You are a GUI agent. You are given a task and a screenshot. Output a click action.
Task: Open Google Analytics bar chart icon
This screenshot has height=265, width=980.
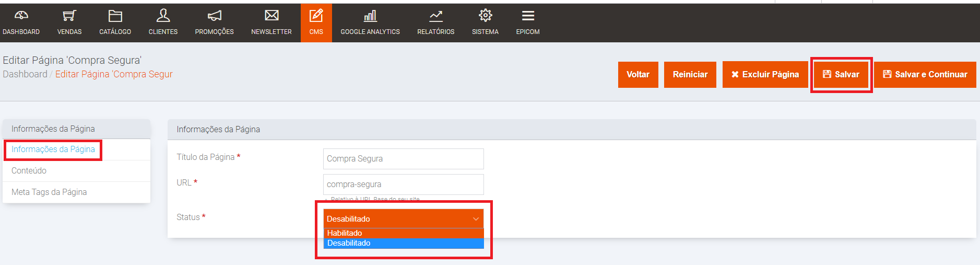pyautogui.click(x=370, y=16)
